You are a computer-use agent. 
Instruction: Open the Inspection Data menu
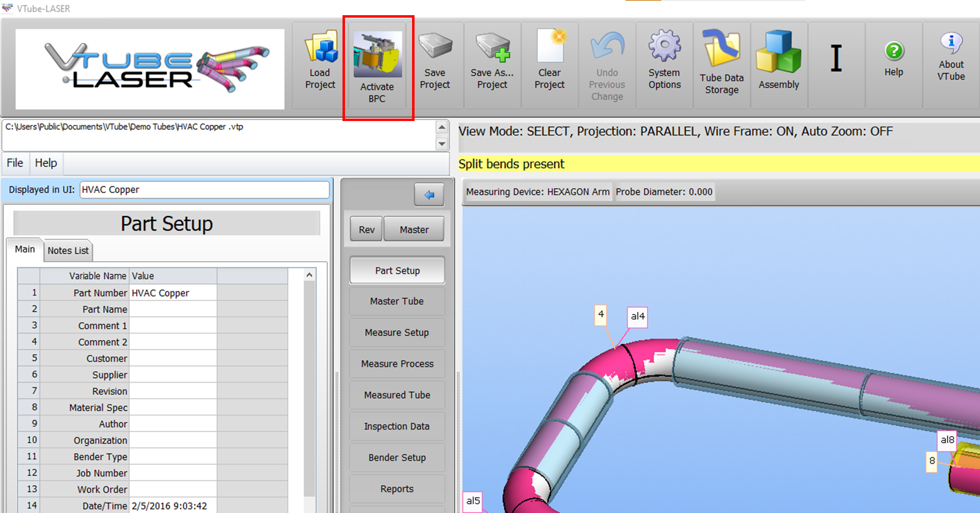397,426
